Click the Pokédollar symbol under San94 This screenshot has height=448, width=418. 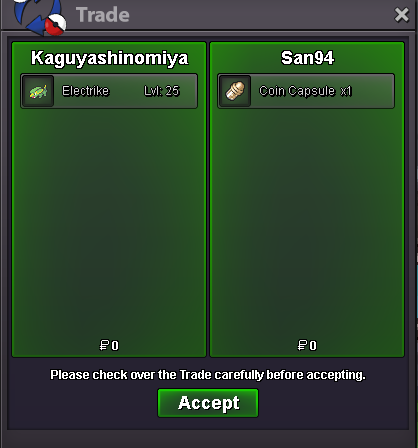[302, 345]
